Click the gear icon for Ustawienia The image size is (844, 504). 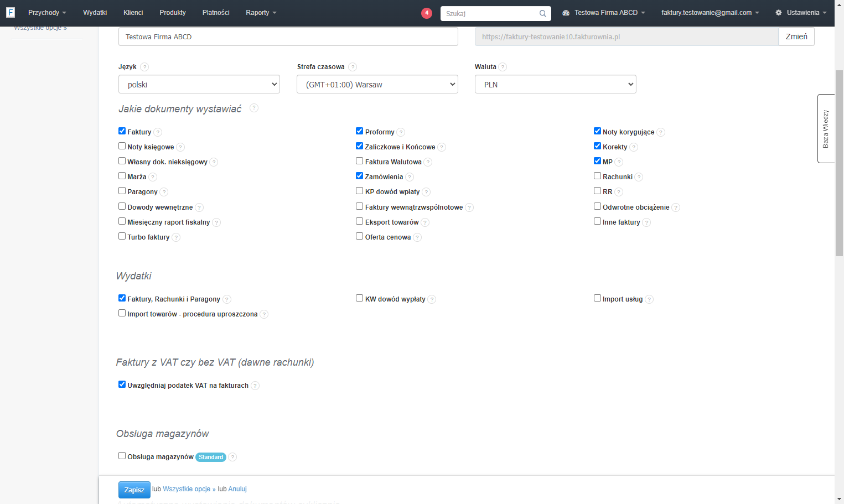[779, 13]
